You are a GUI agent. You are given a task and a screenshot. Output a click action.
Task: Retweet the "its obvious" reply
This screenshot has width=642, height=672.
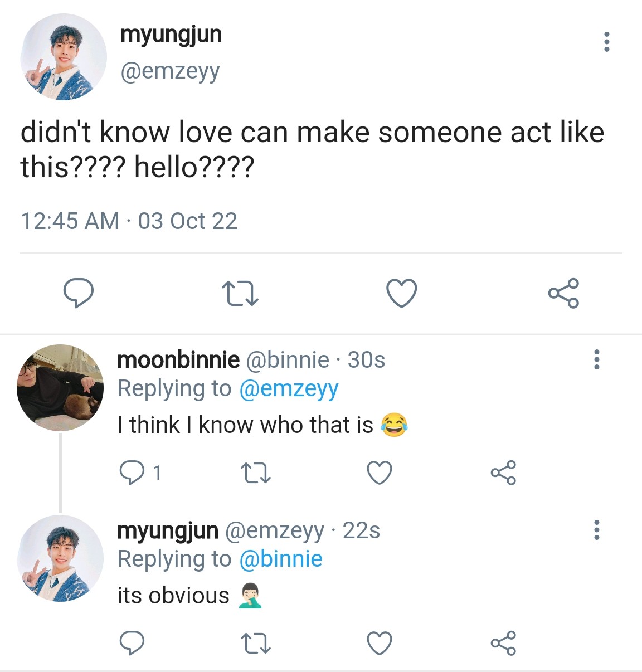tap(256, 643)
